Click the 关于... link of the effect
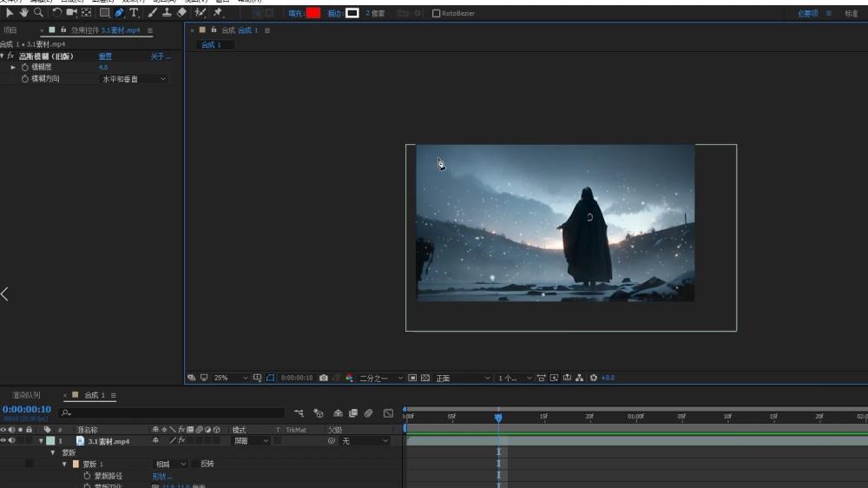This screenshot has height=488, width=868. pos(161,56)
